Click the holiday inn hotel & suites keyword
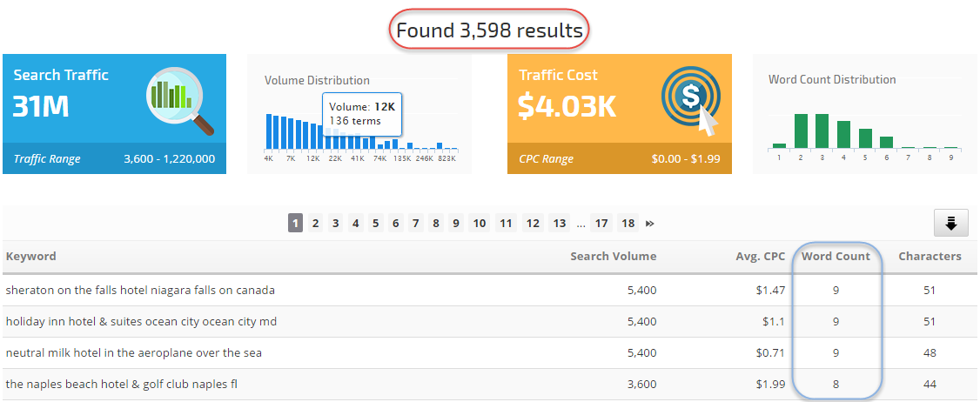The image size is (980, 402). [x=141, y=322]
